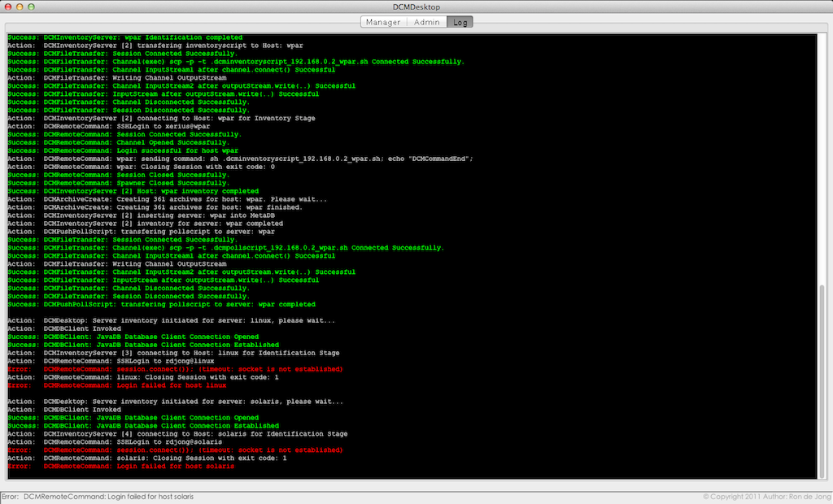Close the DCMDesktop window with red button
The width and height of the screenshot is (833, 504).
click(9, 7)
